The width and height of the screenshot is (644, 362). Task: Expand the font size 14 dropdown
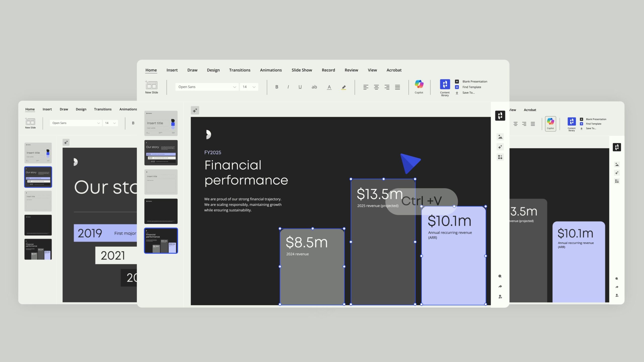(x=249, y=87)
